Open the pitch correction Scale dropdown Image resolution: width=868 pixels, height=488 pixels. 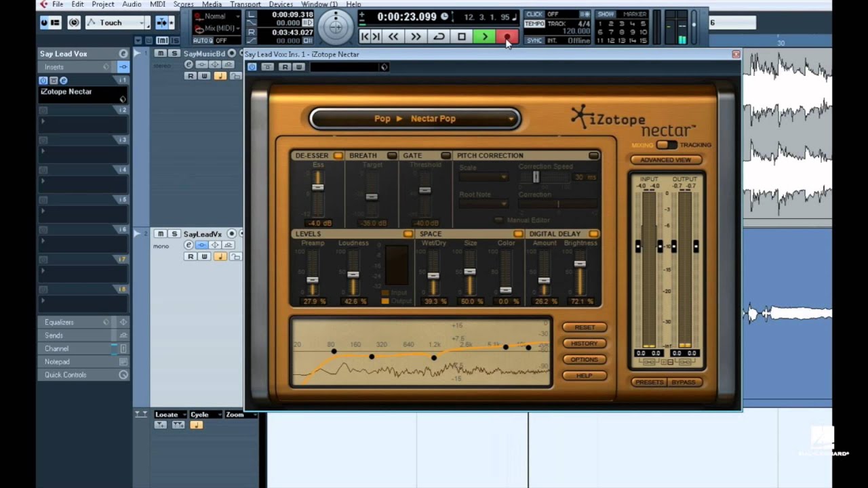483,177
